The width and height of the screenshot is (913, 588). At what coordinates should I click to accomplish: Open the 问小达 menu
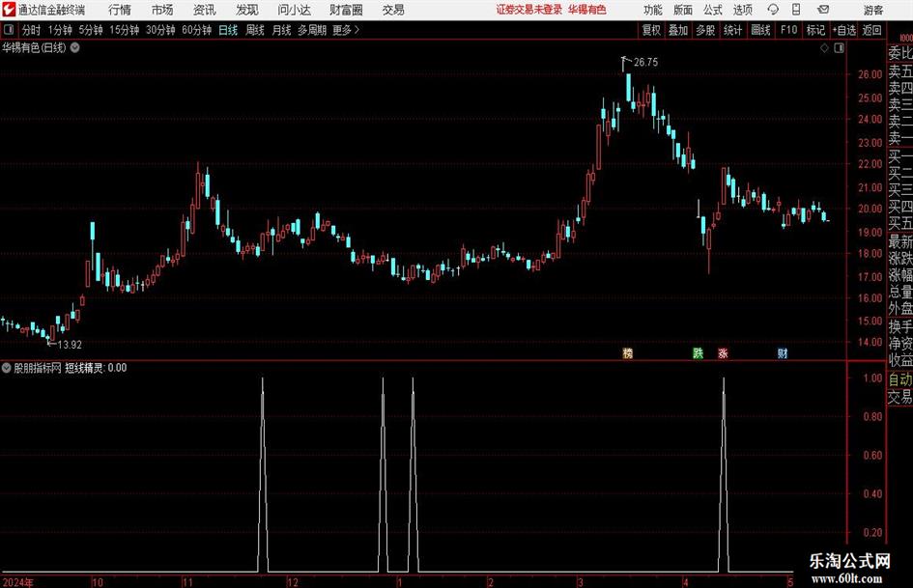tap(294, 10)
